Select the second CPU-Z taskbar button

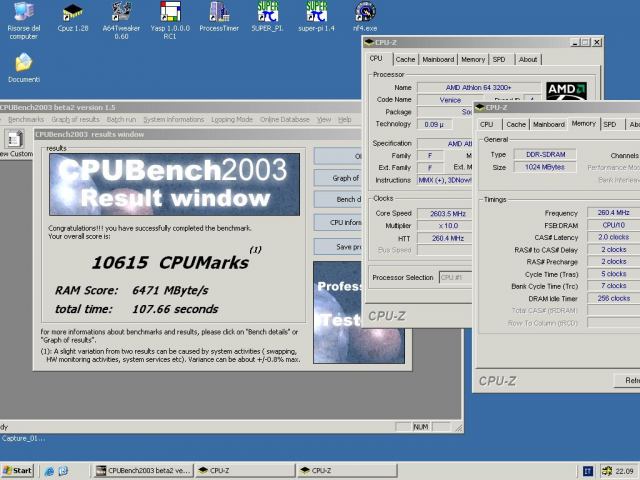point(347,471)
